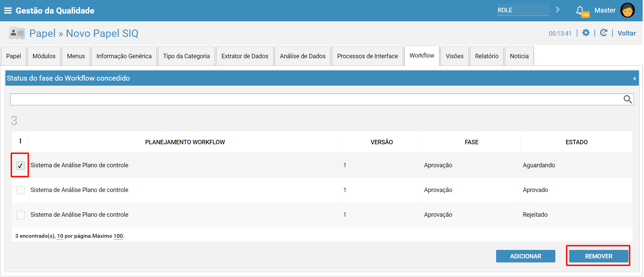Screen dimensions: 644x277
Task: Change the 10 por página value
Action: [x=60, y=236]
